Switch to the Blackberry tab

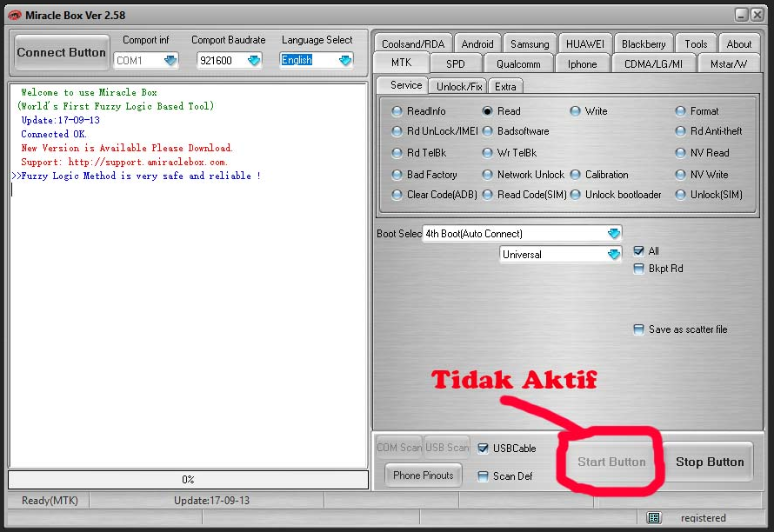[644, 44]
